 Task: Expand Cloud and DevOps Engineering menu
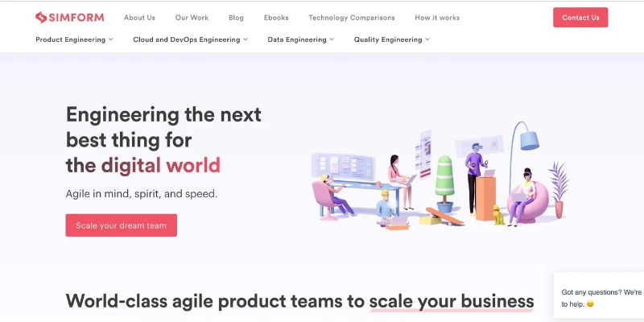190,39
